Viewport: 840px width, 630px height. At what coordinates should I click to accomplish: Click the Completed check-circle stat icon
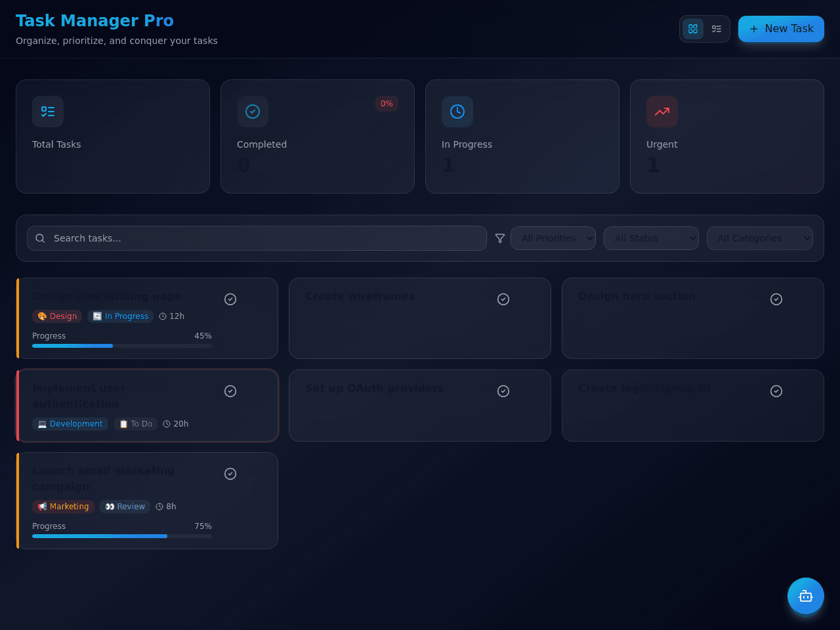click(253, 112)
